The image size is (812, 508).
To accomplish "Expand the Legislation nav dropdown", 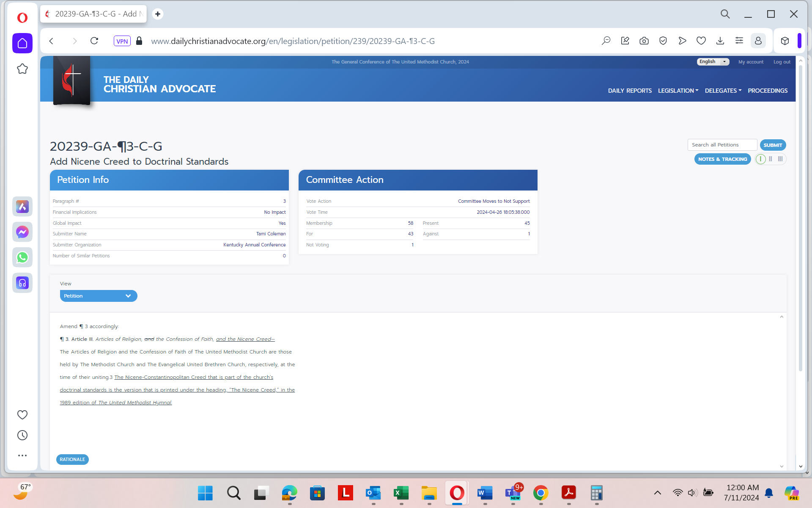I will (x=678, y=91).
